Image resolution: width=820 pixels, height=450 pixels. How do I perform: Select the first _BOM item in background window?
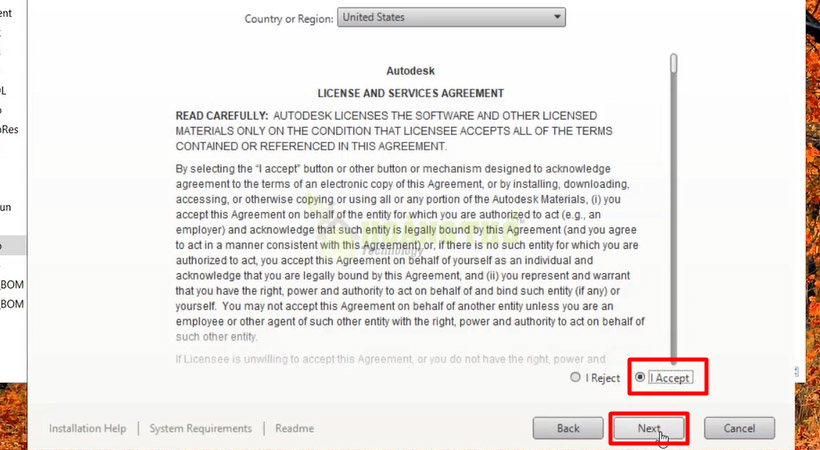point(12,285)
